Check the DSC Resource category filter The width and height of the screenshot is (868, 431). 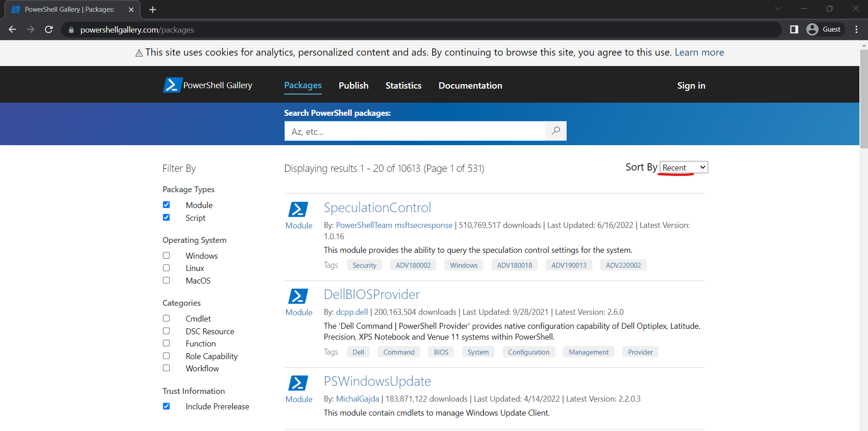click(x=166, y=331)
